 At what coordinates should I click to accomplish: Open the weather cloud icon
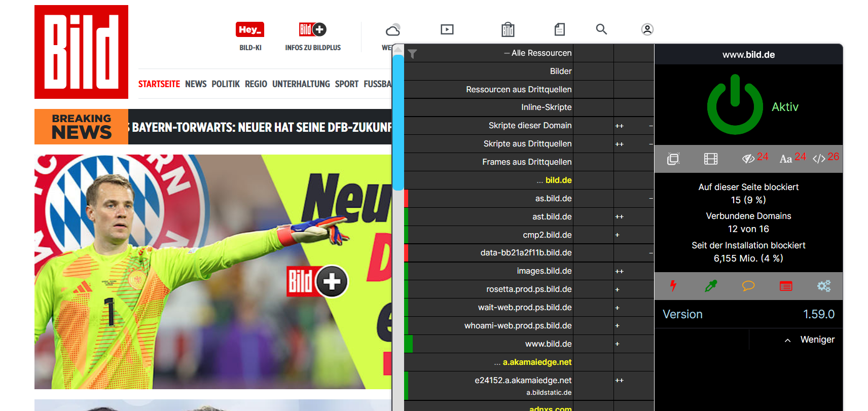click(x=393, y=30)
